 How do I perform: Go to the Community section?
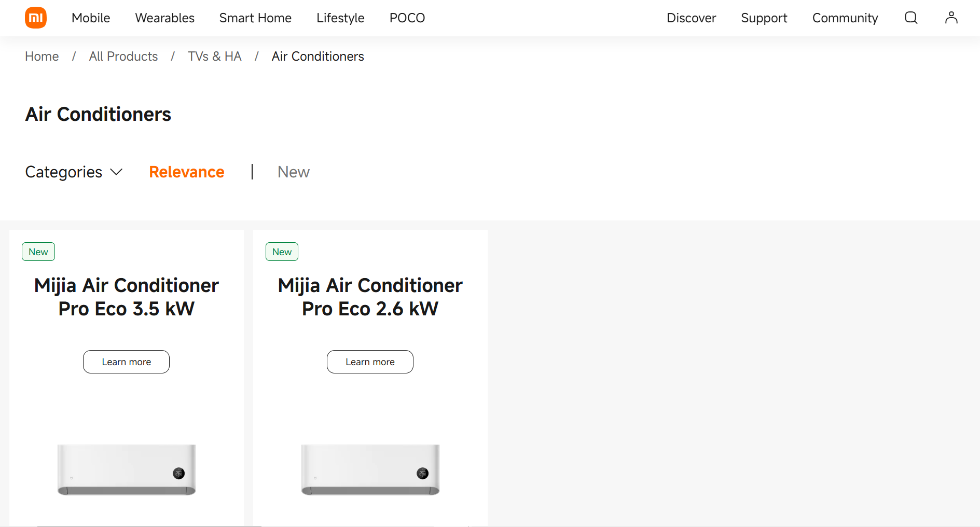[x=845, y=18]
